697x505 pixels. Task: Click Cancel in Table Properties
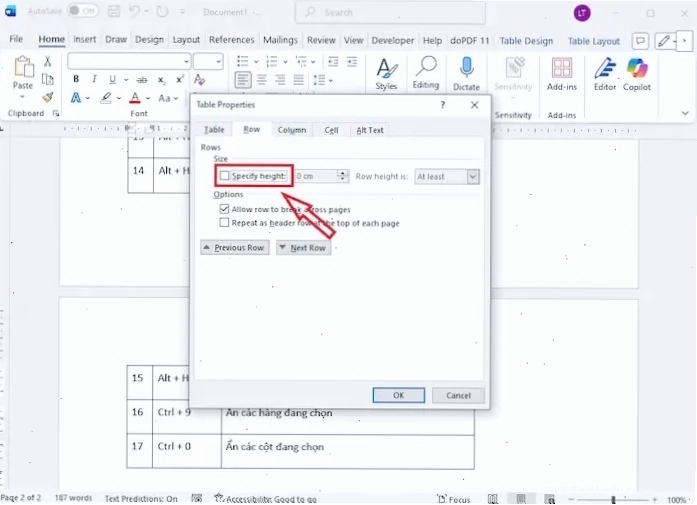[x=458, y=395]
